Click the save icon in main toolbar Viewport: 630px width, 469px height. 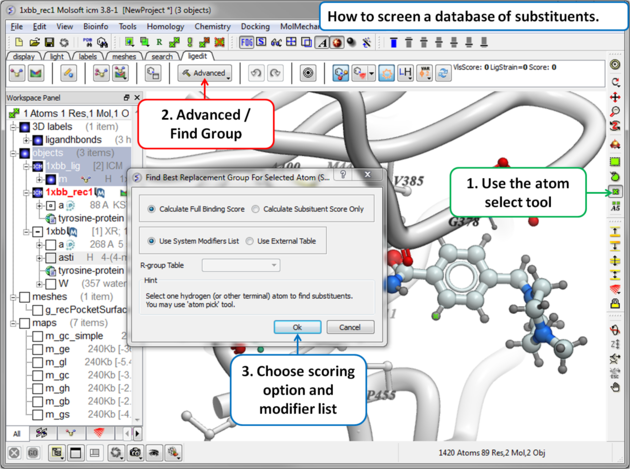click(x=49, y=43)
